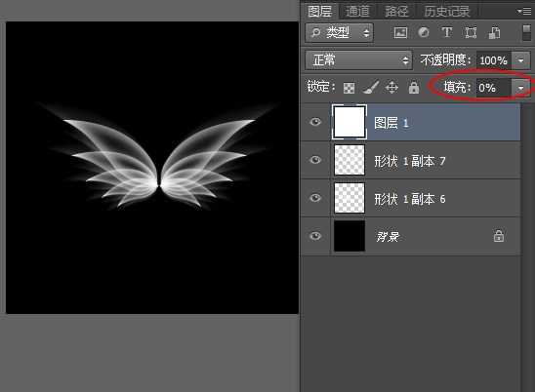This screenshot has width=535, height=392.
Task: Lock image pixels brush icon
Action: [370, 87]
